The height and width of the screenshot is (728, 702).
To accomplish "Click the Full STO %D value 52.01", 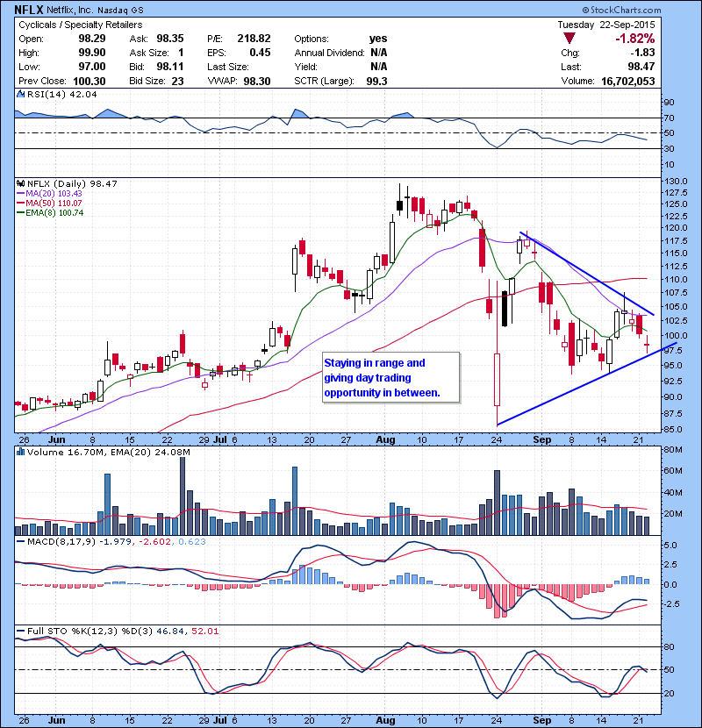I will (x=204, y=631).
